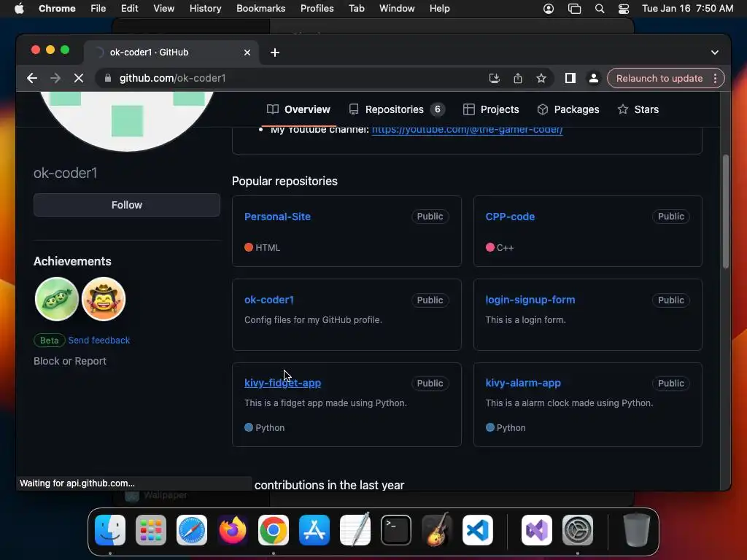Follow the ok-coder1 user
Screen dimensions: 747x560
[127, 205]
